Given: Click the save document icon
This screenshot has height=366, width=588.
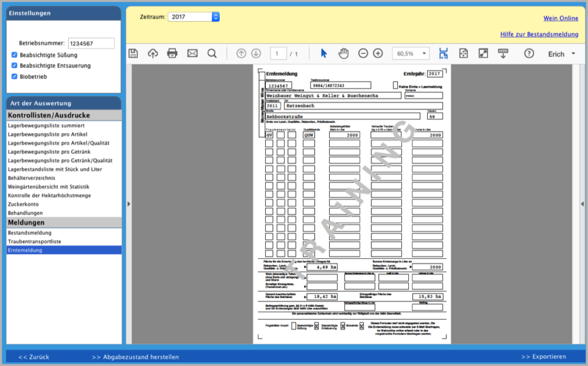Looking at the screenshot, I should point(133,53).
